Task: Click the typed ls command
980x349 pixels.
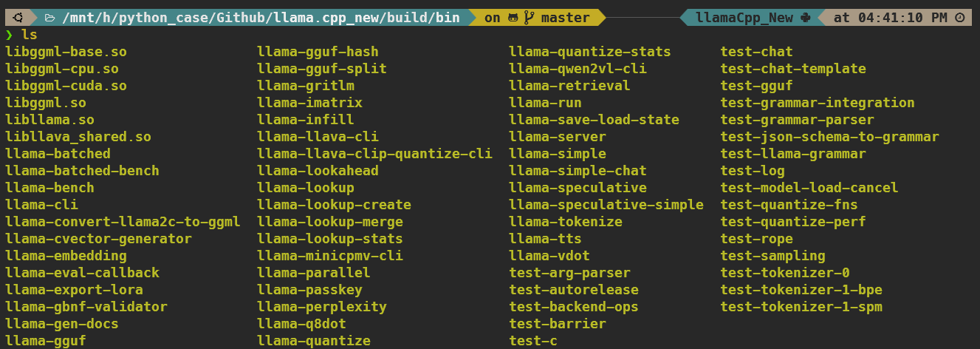Action: point(30,35)
